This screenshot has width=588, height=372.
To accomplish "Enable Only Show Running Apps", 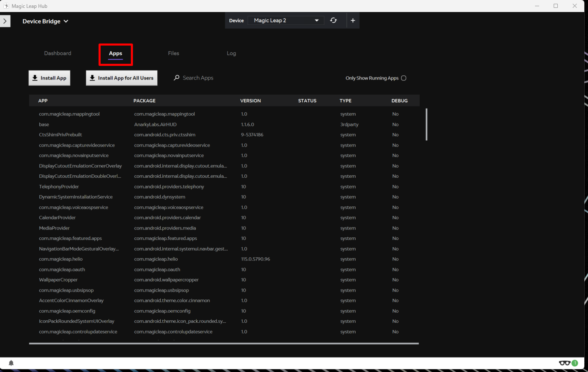I will coord(404,78).
